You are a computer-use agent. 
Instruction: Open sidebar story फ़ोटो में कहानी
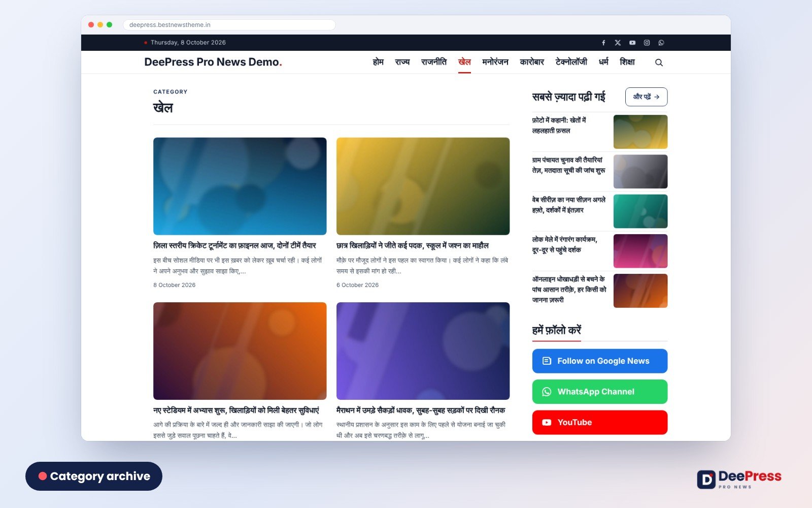coord(559,125)
